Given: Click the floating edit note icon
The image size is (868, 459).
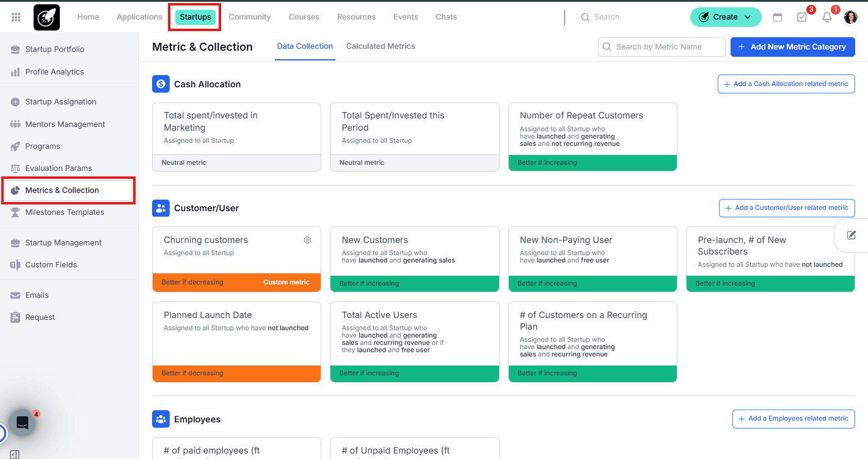Looking at the screenshot, I should pos(852,235).
